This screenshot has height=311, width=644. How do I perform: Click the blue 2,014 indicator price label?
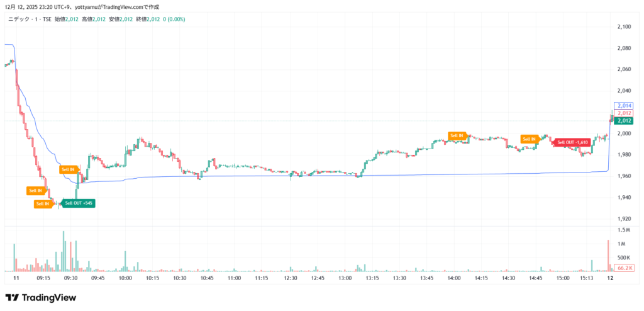625,105
